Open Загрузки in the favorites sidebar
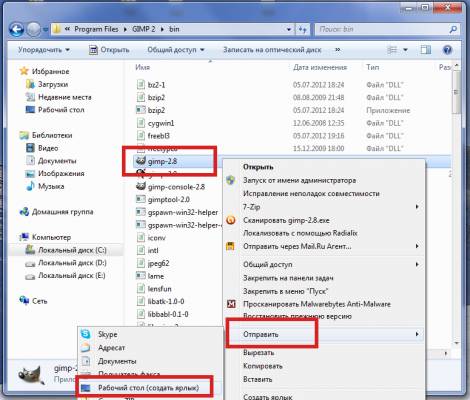 tap(53, 84)
